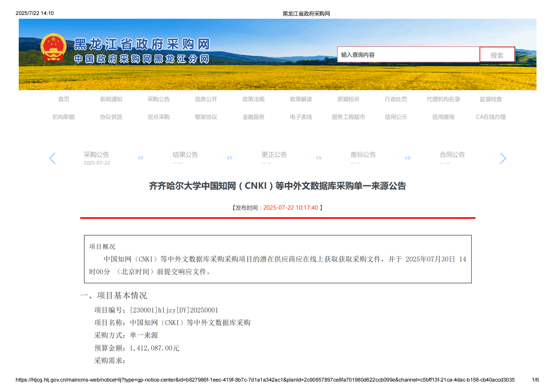The width and height of the screenshot is (555, 392).
Task: Click the left arrow of the notice timeline
Action: [52, 158]
